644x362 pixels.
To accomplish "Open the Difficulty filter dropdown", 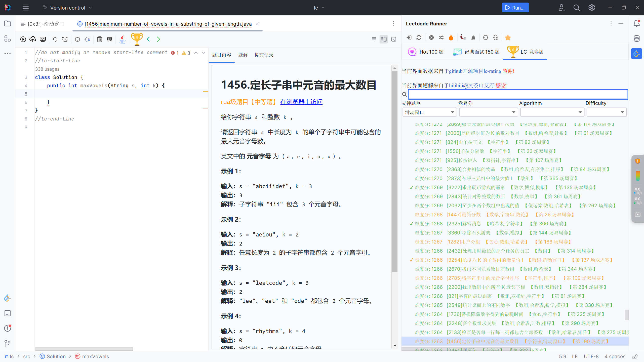I will coord(607,112).
